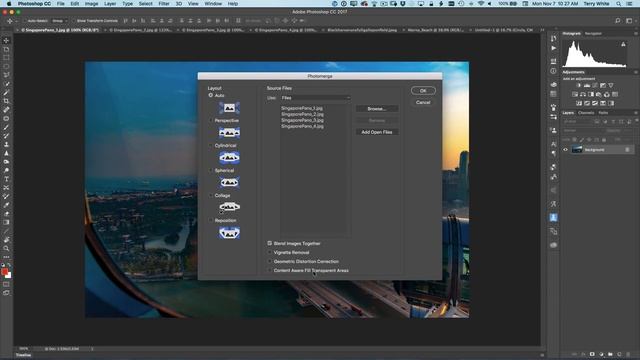The height and width of the screenshot is (360, 640).
Task: Open the Use Files dropdown
Action: [316, 98]
